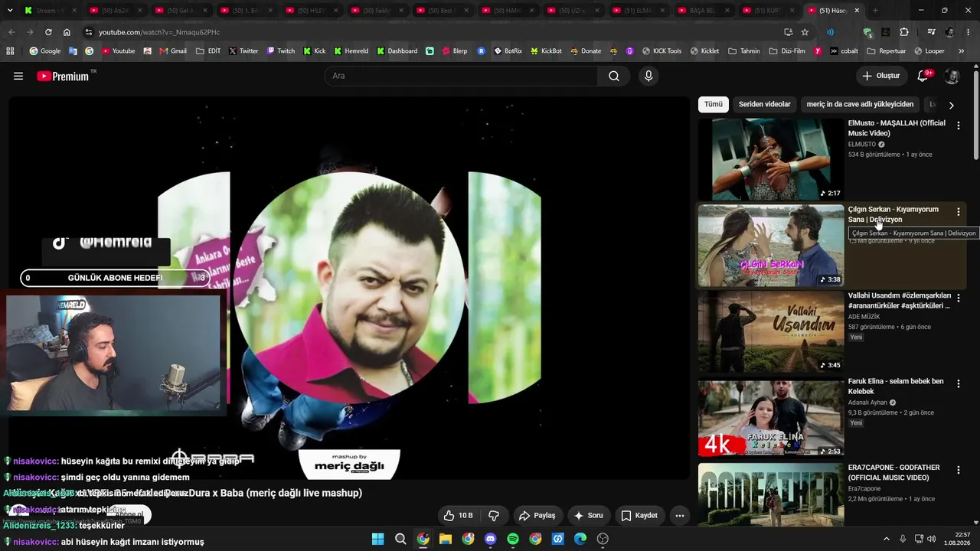
Task: Open the Tahmin bookmark folder
Action: [743, 51]
